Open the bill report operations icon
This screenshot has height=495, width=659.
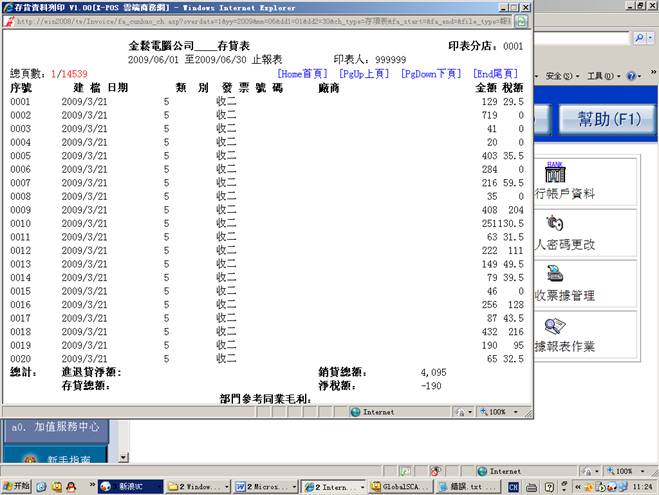coord(555,327)
